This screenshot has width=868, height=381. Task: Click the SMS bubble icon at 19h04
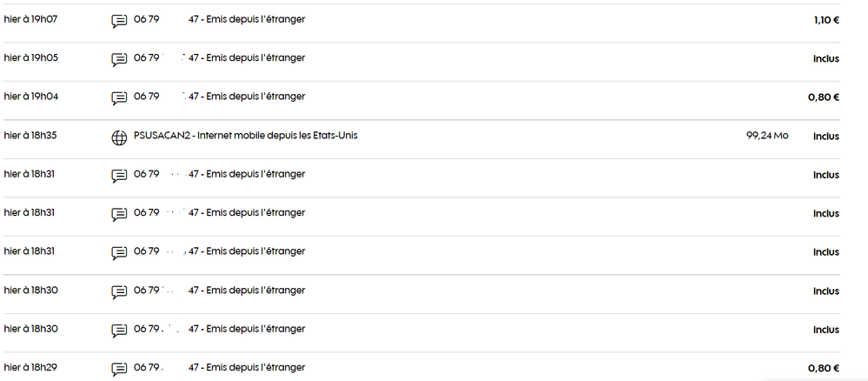(119, 98)
